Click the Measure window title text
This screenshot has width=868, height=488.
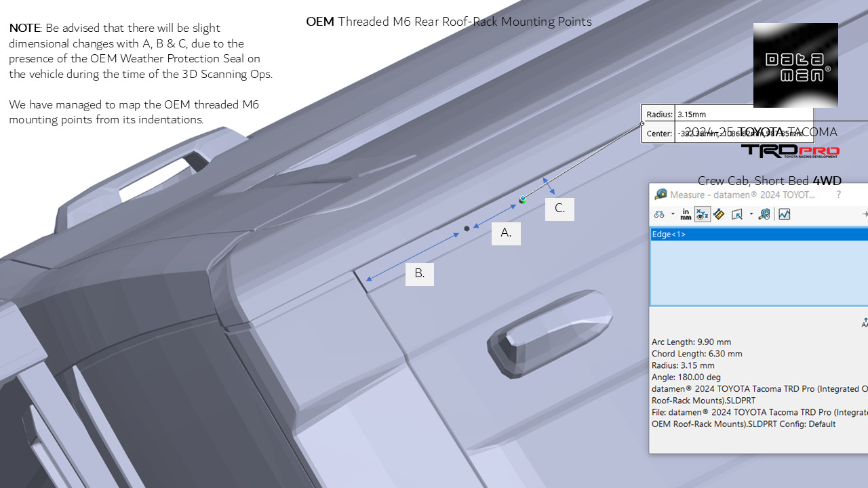743,195
